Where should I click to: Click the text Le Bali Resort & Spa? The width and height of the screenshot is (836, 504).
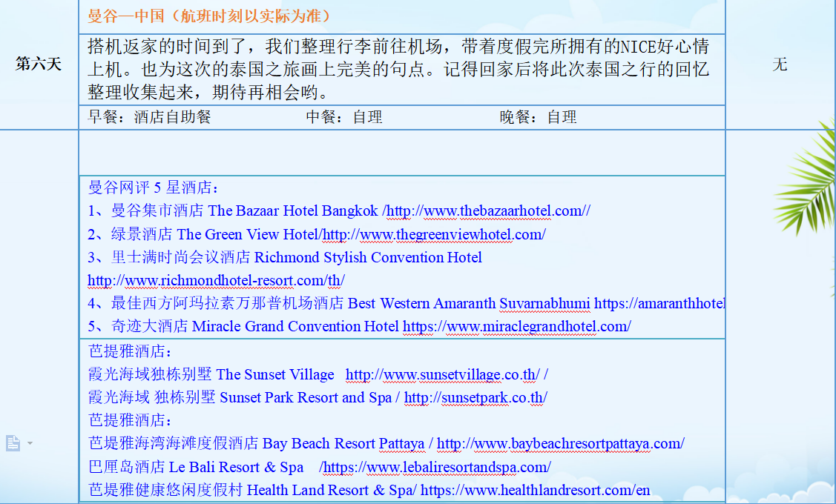click(x=236, y=467)
